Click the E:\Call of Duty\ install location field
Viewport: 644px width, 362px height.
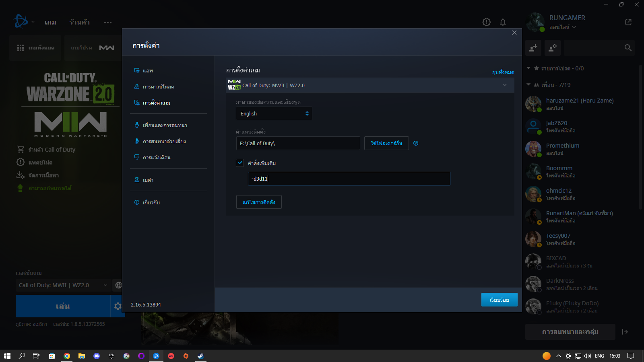298,143
